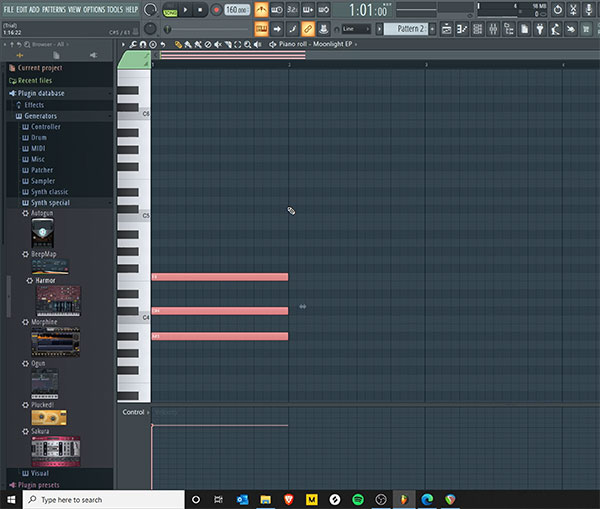The width and height of the screenshot is (600, 509).
Task: Click the tempo display showing 160
Action: [x=237, y=9]
